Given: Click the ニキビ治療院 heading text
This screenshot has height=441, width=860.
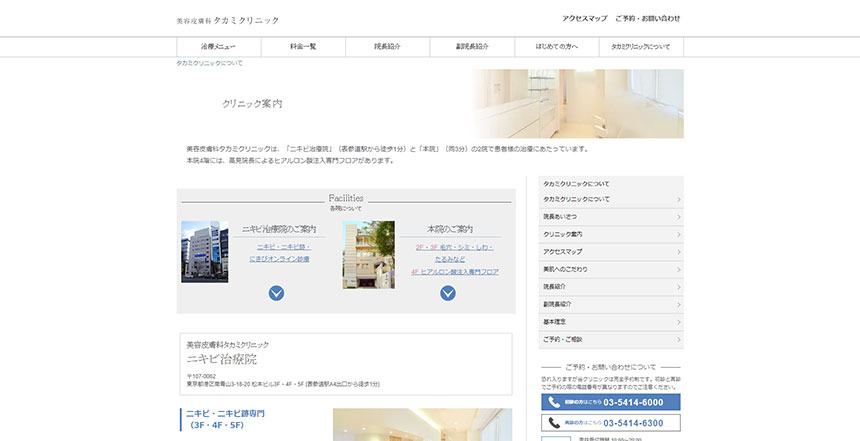Looking at the screenshot, I should pos(222,360).
